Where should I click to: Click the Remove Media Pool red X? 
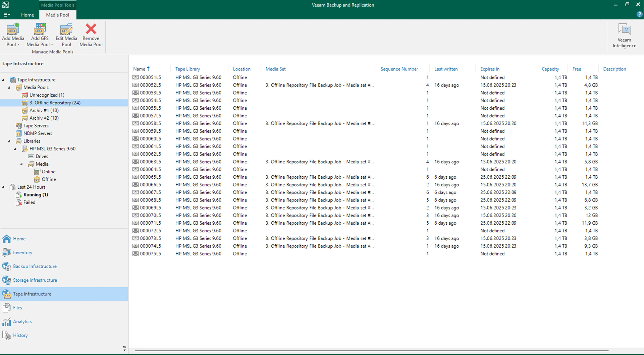point(91,29)
